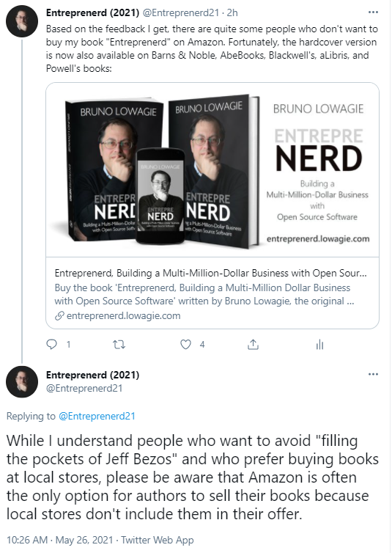Click the reply tweet's Entreprenerd (2021) name
The image size is (392, 553).
click(x=92, y=375)
